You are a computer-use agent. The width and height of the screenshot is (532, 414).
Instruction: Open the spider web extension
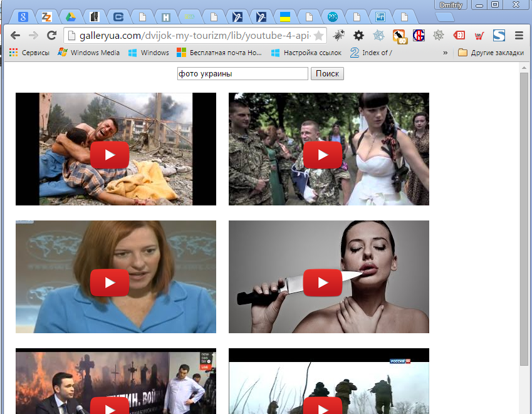click(378, 35)
